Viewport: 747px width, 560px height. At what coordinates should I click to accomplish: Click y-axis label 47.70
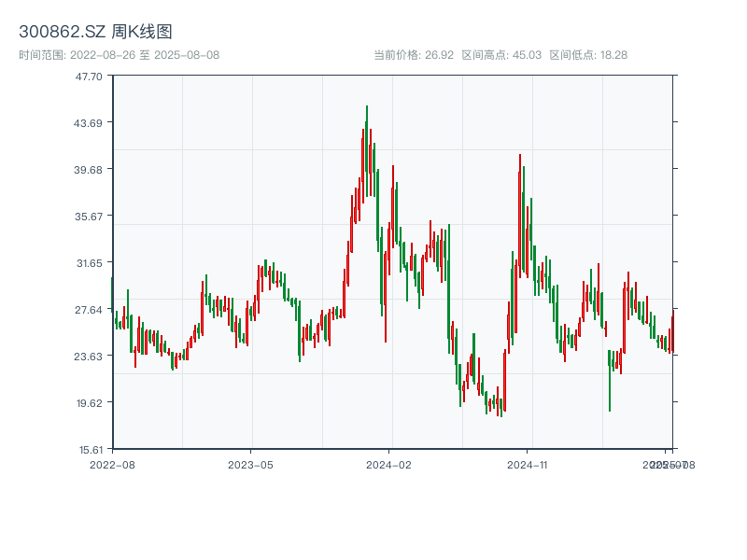[89, 77]
